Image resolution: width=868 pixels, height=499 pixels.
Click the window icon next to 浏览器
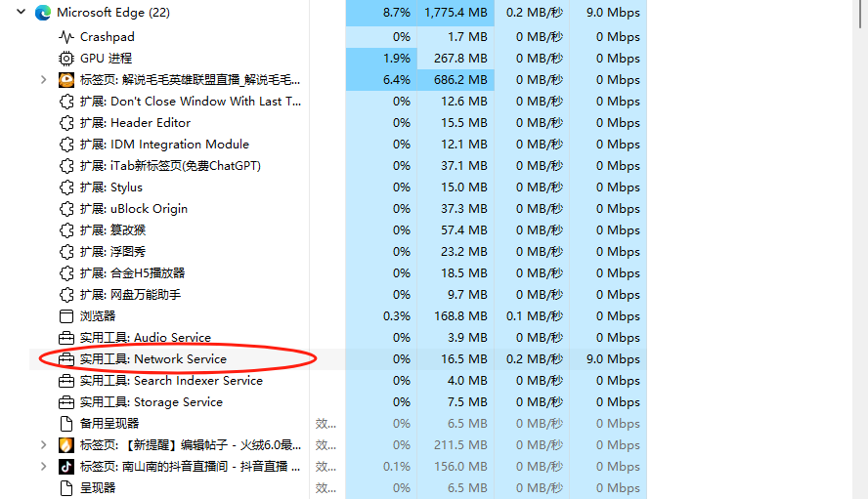coord(66,316)
